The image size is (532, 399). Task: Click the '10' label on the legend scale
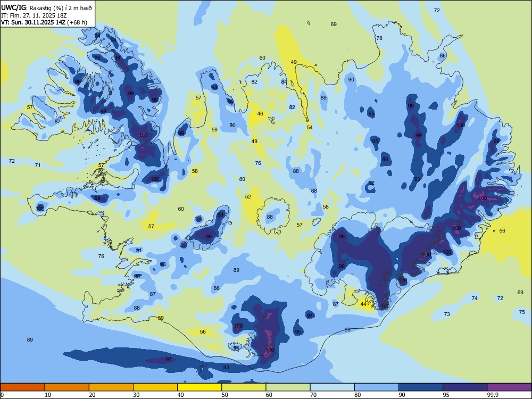[48, 395]
